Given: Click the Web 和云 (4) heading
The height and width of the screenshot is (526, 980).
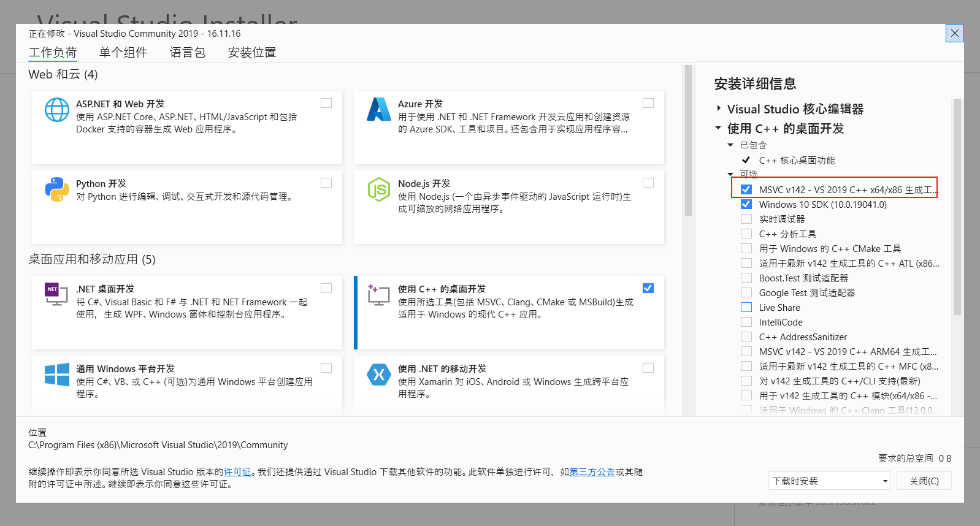Looking at the screenshot, I should pyautogui.click(x=63, y=74).
